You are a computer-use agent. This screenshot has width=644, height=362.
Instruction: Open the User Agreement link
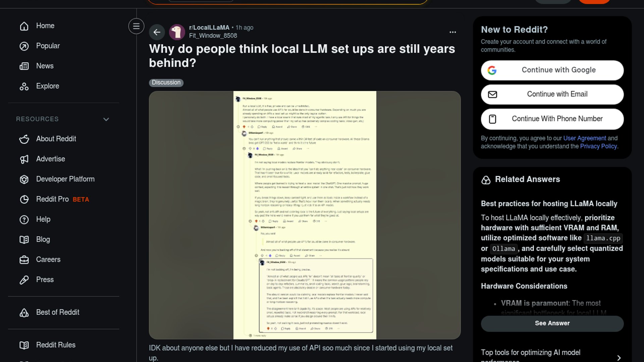pyautogui.click(x=584, y=138)
